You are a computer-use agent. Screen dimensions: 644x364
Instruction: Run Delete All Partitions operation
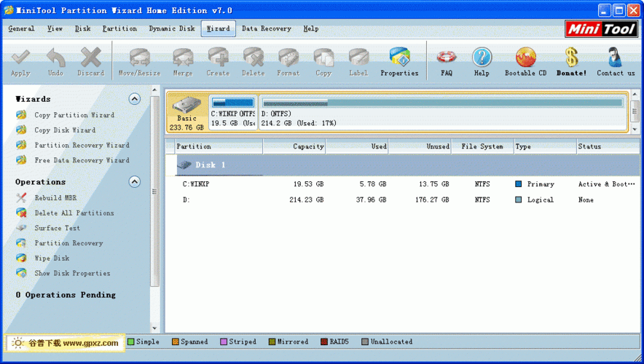click(x=74, y=213)
